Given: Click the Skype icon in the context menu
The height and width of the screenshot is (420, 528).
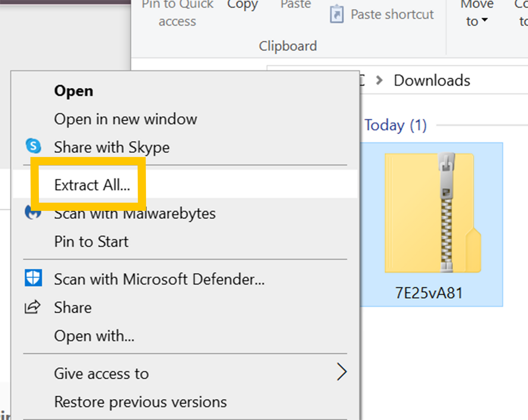Looking at the screenshot, I should click(x=33, y=146).
